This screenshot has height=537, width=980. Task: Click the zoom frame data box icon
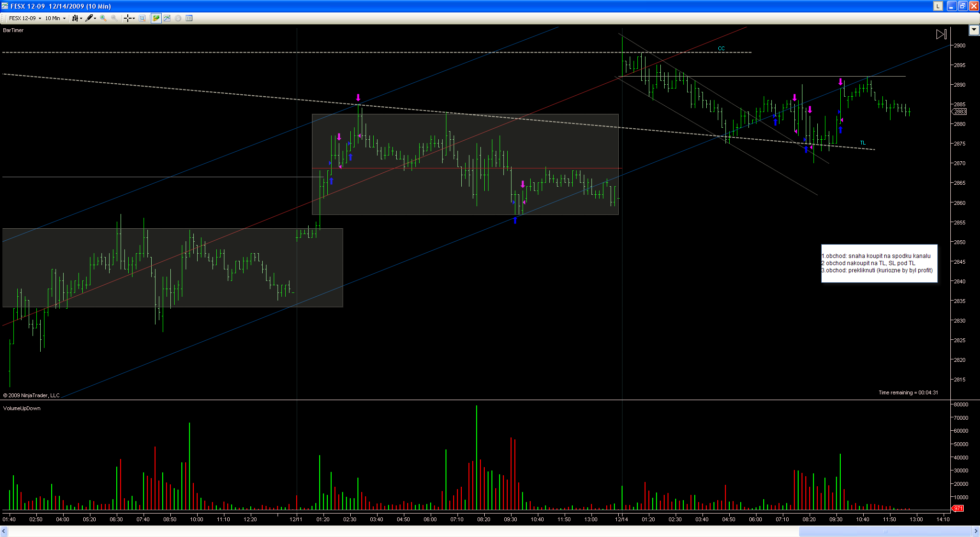(x=142, y=18)
